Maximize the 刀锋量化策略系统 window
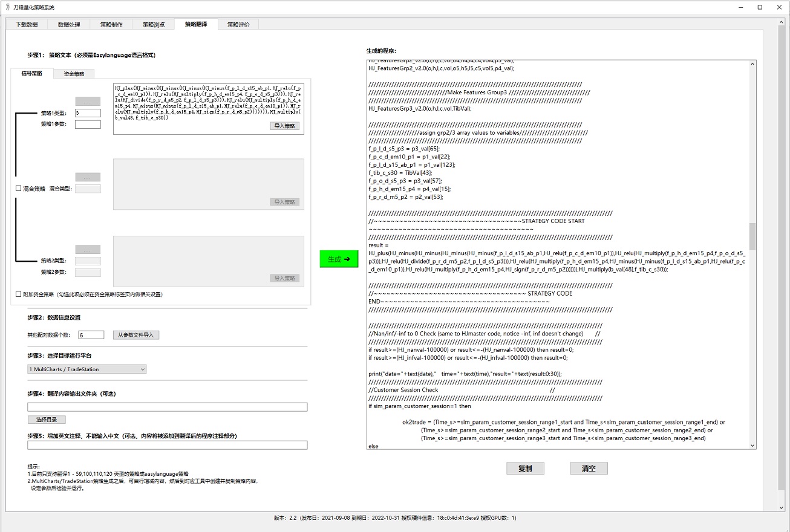This screenshot has height=532, width=790. click(x=760, y=7)
